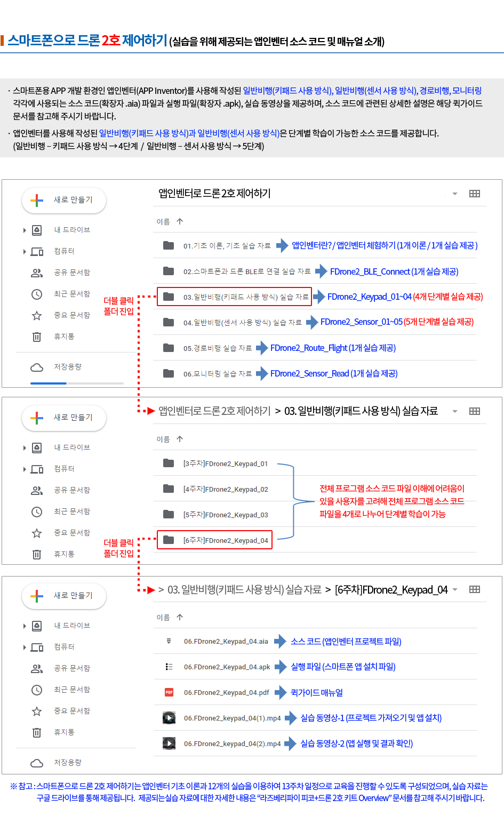Open the 06.FDrone2_keypad_04(2).mp4 video icon
The height and width of the screenshot is (824, 504).
169,743
